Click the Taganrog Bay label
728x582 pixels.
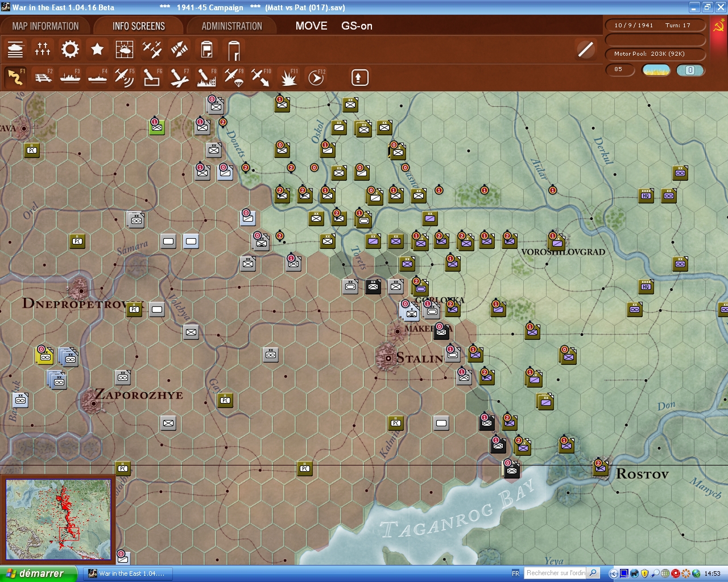(x=458, y=511)
